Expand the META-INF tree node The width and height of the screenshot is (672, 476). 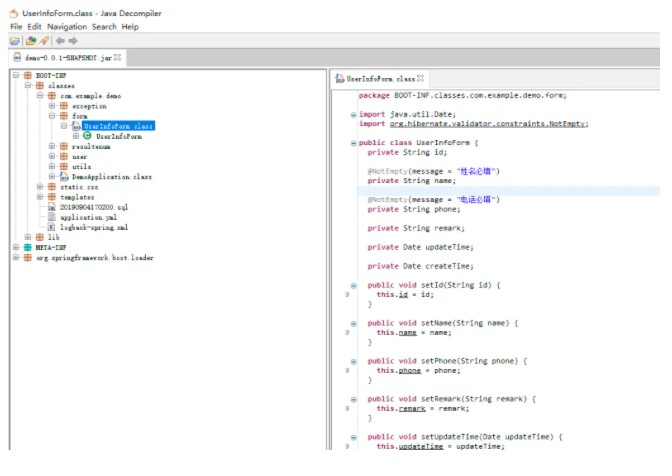pyautogui.click(x=16, y=247)
